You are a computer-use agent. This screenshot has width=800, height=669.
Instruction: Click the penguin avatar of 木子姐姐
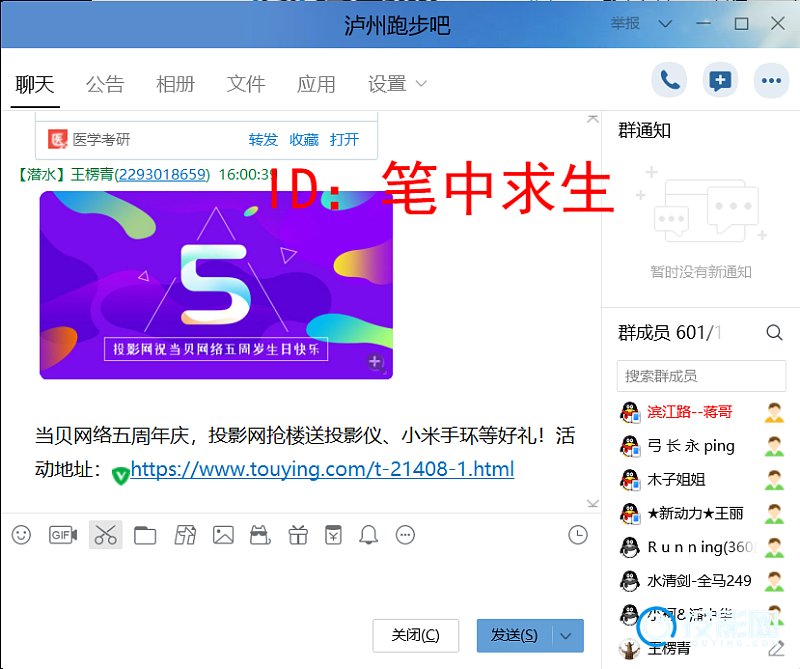(x=630, y=480)
